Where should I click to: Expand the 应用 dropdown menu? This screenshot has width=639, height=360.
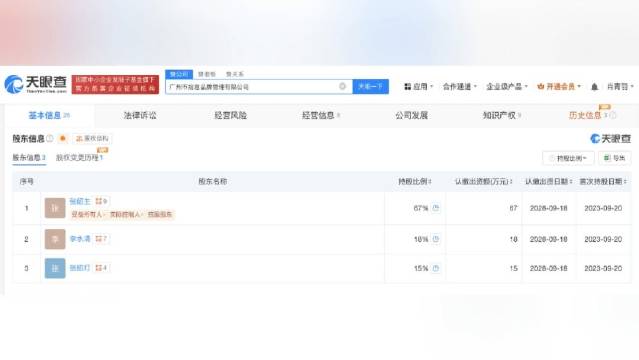point(419,86)
